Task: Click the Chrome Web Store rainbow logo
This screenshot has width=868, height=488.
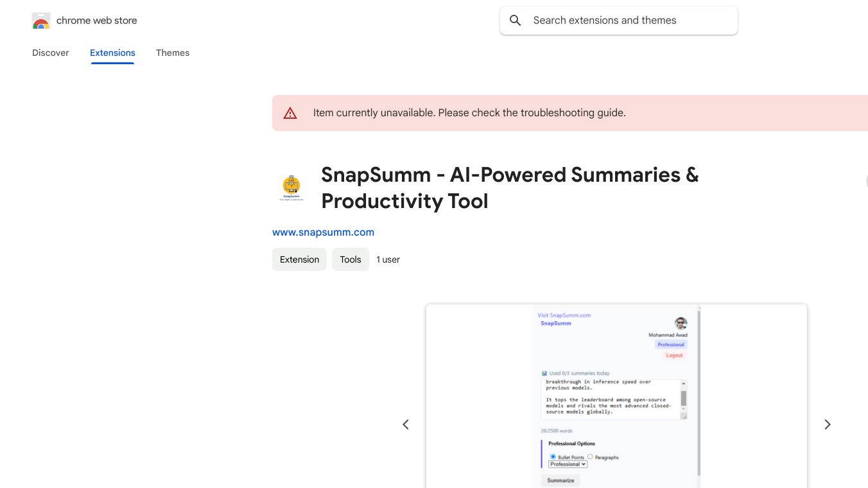Action: (x=41, y=21)
